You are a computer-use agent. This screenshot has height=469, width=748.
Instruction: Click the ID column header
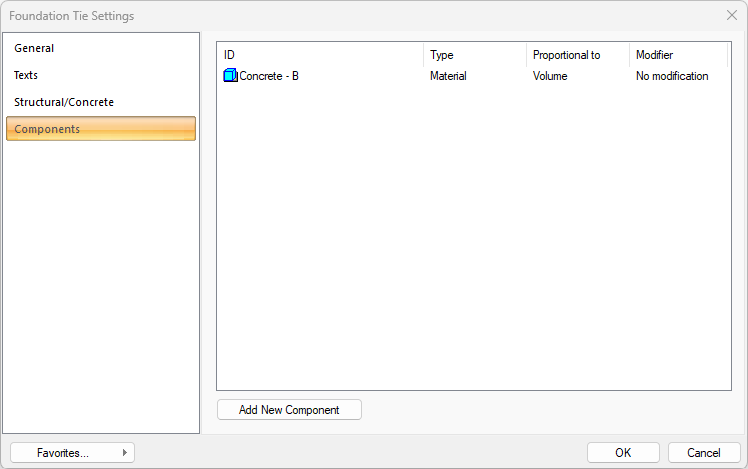(x=320, y=55)
